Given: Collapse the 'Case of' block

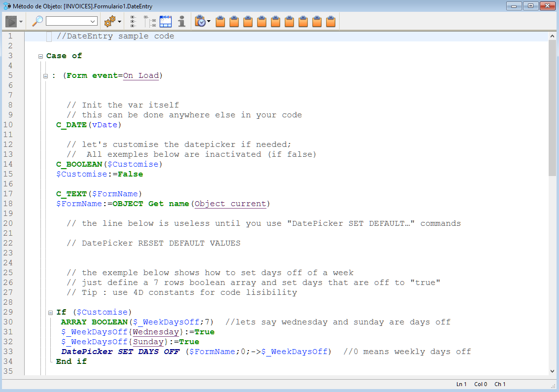Looking at the screenshot, I should tap(40, 56).
